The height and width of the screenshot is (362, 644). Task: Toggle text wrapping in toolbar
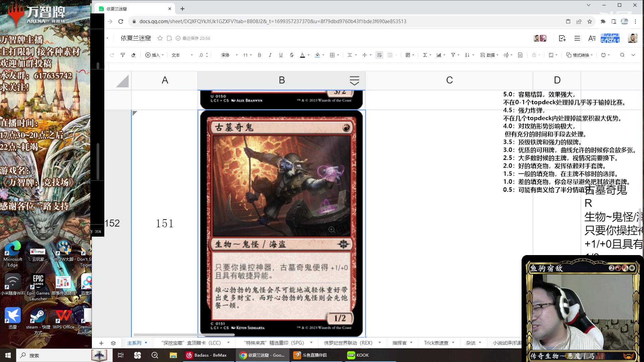tap(379, 55)
